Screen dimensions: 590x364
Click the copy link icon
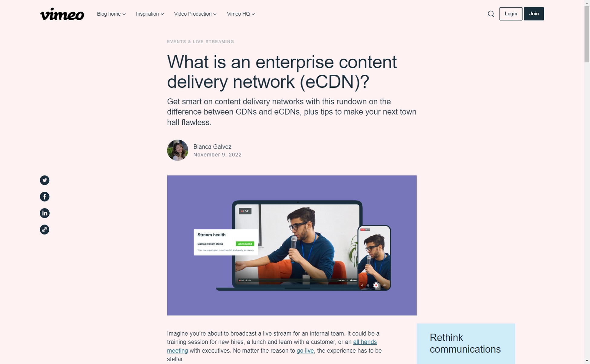45,229
